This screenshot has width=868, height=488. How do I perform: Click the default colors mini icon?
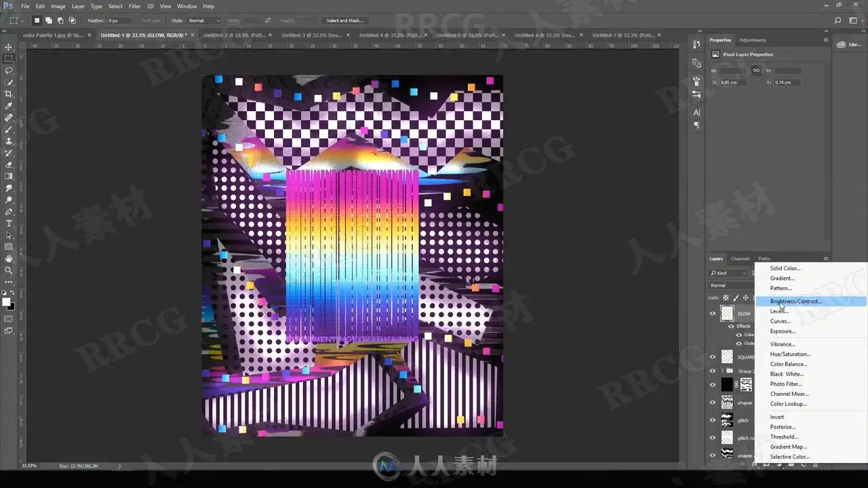[x=5, y=293]
